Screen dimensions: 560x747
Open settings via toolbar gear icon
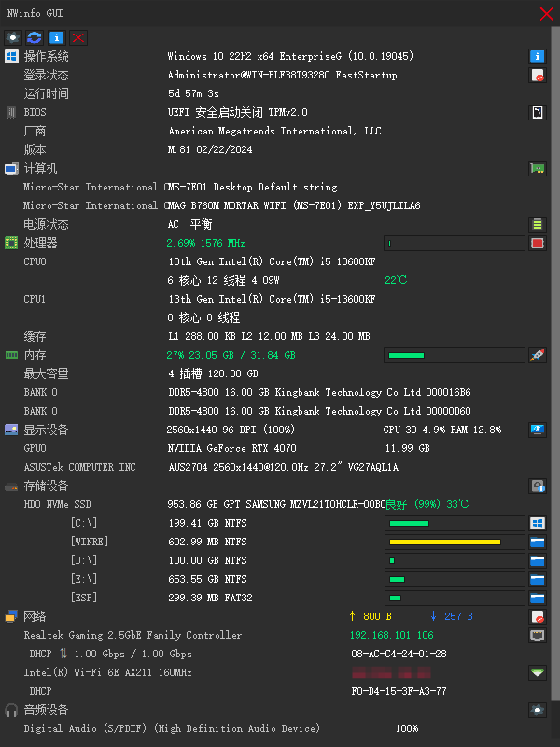pos(13,37)
